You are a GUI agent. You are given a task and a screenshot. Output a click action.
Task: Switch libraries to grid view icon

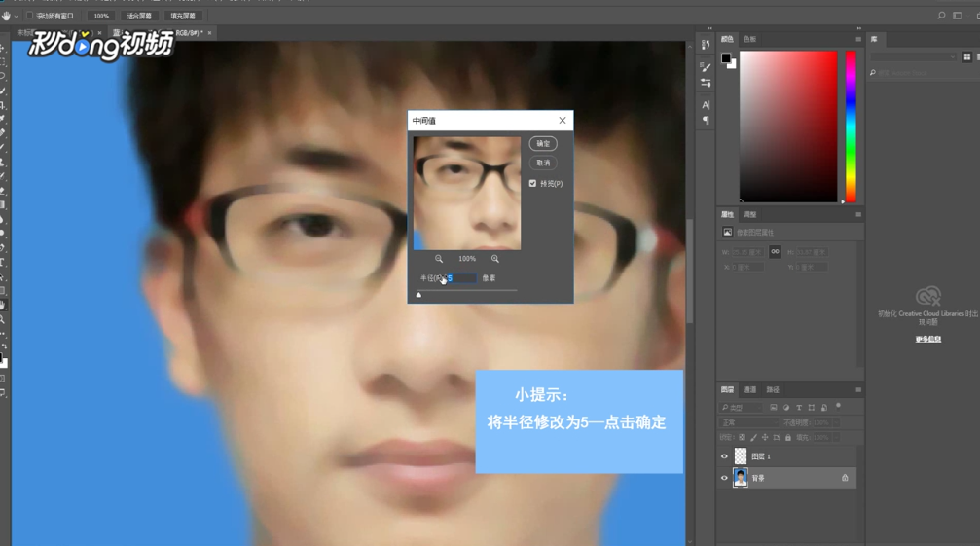point(967,56)
